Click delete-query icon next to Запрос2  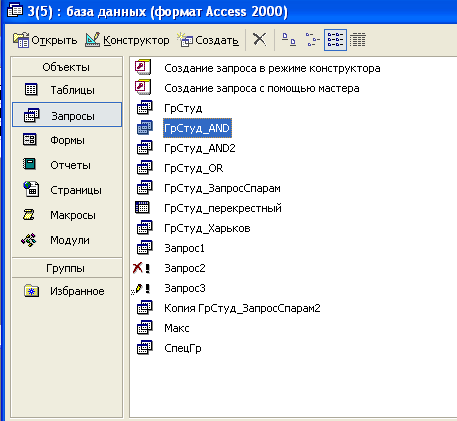point(141,268)
